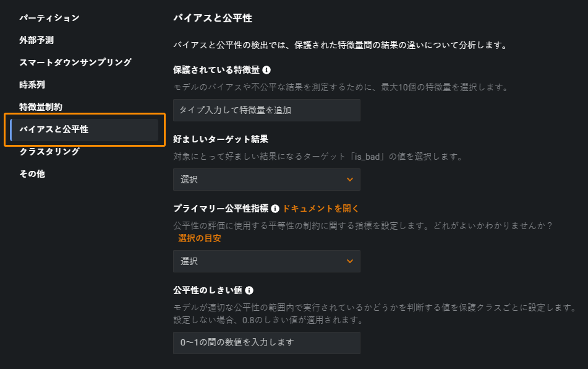Click the 0〜1の間の数値 threshold input
588x369 pixels.
click(x=266, y=342)
